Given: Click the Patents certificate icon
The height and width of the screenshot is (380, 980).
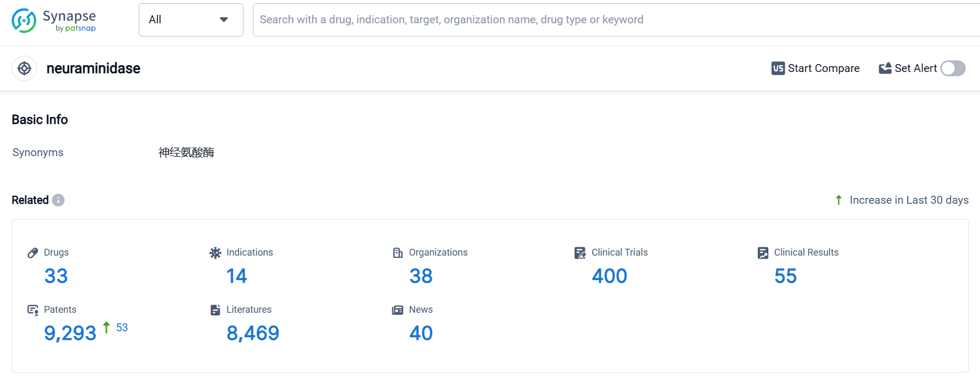Looking at the screenshot, I should click(33, 310).
